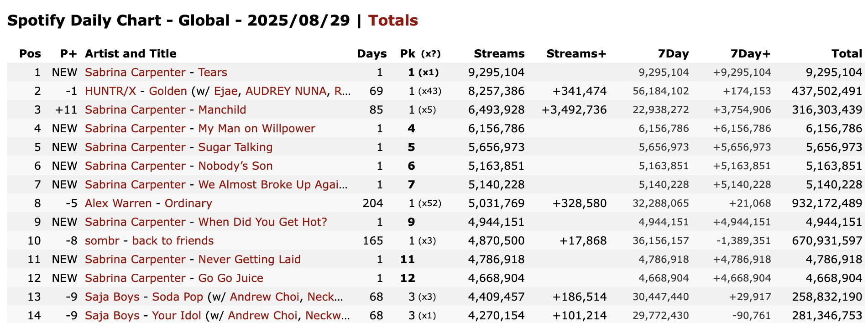The width and height of the screenshot is (868, 323).
Task: Open the Never Getting Laid song link
Action: coord(250,260)
